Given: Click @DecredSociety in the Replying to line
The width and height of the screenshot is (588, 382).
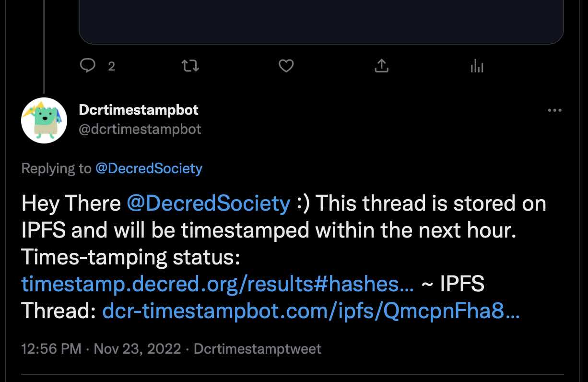Looking at the screenshot, I should pos(149,168).
